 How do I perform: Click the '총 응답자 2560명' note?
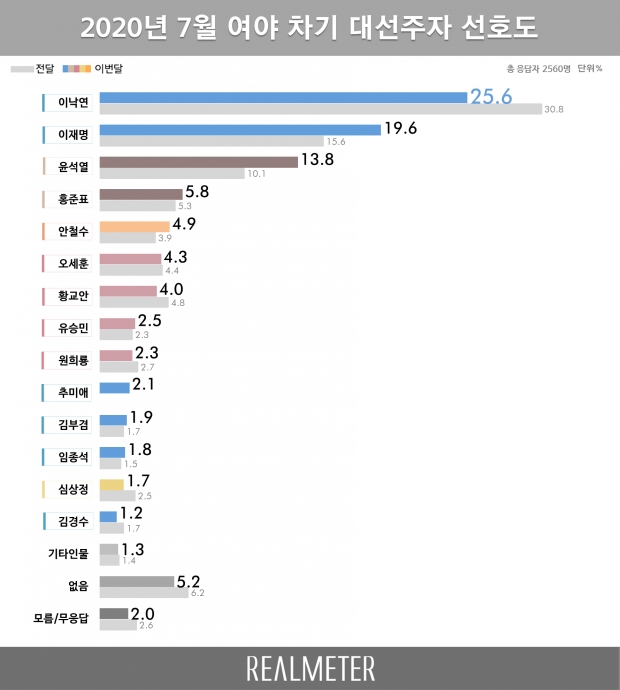click(x=539, y=69)
